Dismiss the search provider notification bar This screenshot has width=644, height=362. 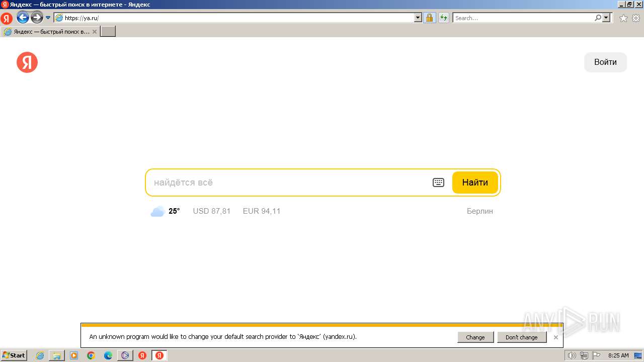(x=556, y=337)
